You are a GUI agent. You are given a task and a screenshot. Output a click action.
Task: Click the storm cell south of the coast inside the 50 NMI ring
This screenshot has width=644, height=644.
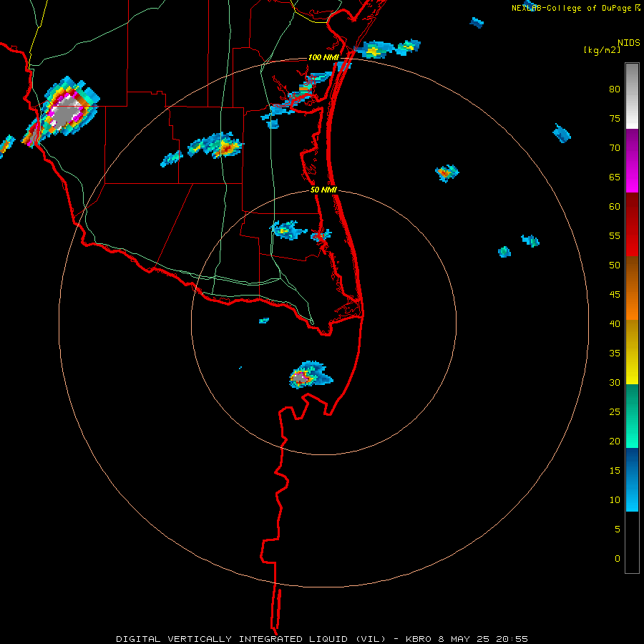click(311, 376)
